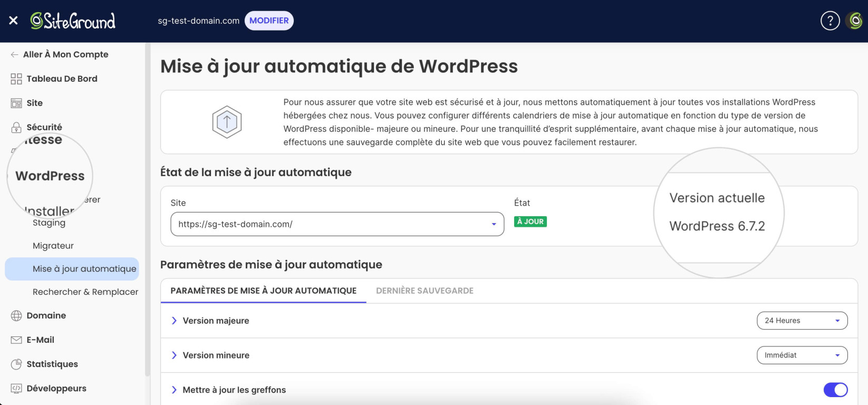Switch to DERNIÈRE SAUVEGARDE tab
The width and height of the screenshot is (868, 405).
coord(425,291)
